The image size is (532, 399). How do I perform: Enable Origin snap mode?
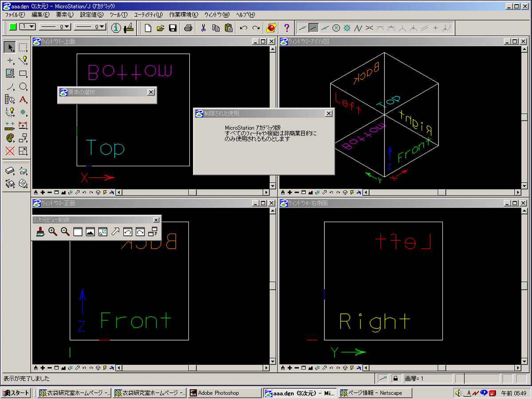click(x=347, y=28)
